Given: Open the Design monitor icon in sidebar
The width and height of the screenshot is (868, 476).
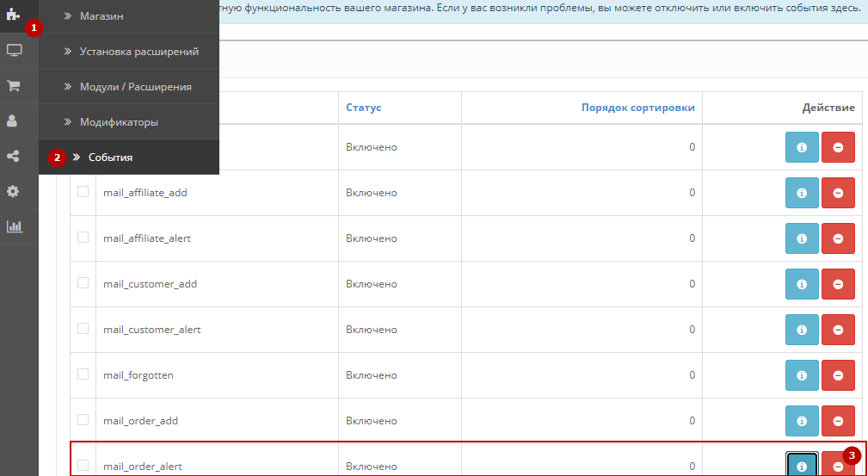Looking at the screenshot, I should tap(14, 51).
